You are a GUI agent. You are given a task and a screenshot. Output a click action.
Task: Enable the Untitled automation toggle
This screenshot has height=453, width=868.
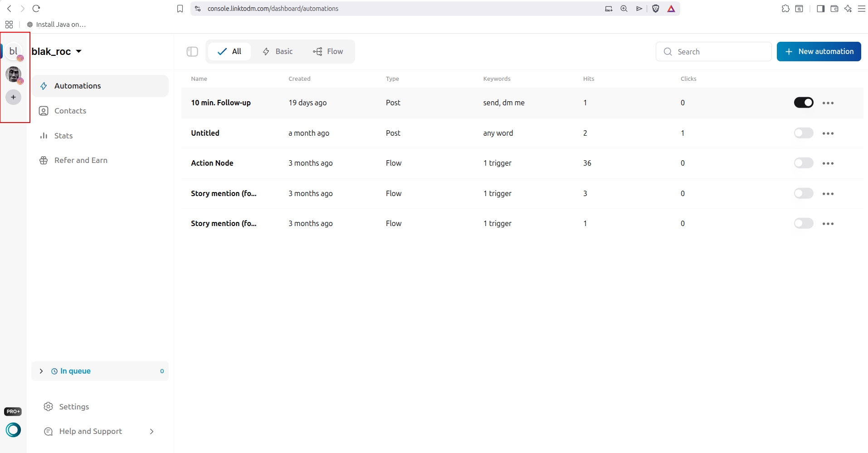pos(804,133)
